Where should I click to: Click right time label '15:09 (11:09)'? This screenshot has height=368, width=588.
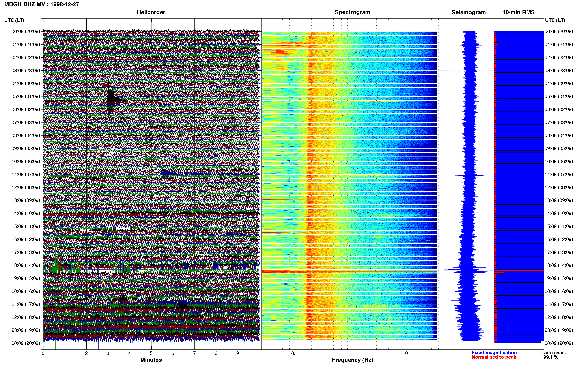point(559,226)
